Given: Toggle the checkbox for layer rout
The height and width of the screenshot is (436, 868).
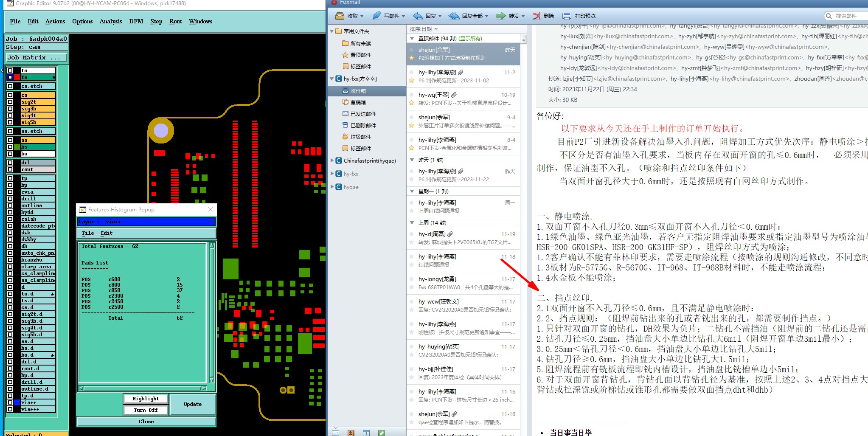Looking at the screenshot, I should click(x=10, y=169).
